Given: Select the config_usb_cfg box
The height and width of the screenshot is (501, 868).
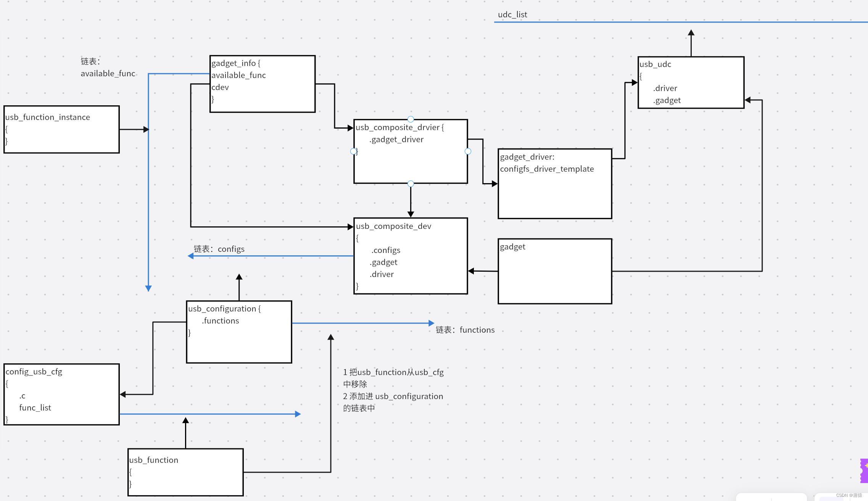Looking at the screenshot, I should tap(61, 394).
